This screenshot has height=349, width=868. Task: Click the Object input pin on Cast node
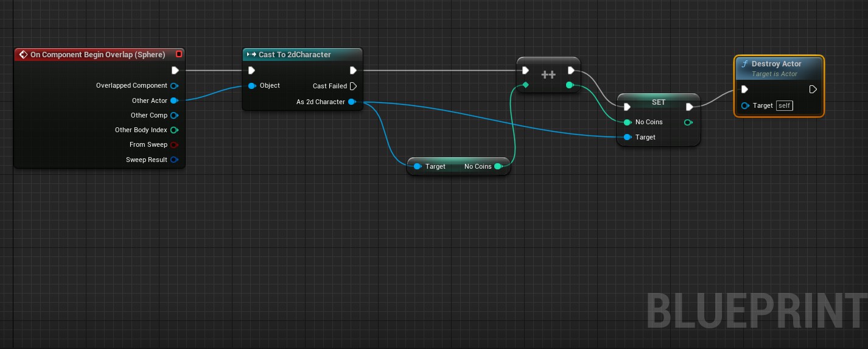(x=252, y=86)
